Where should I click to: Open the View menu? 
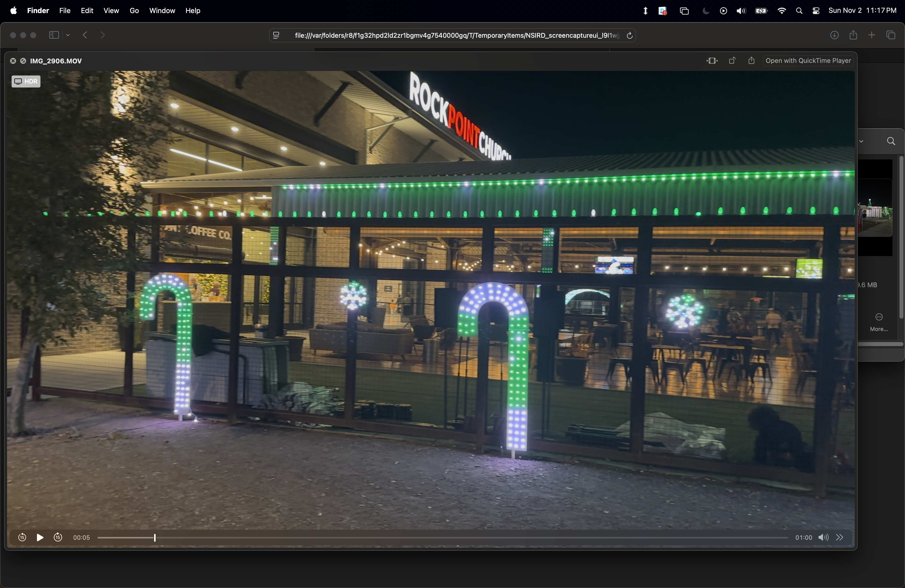tap(111, 11)
